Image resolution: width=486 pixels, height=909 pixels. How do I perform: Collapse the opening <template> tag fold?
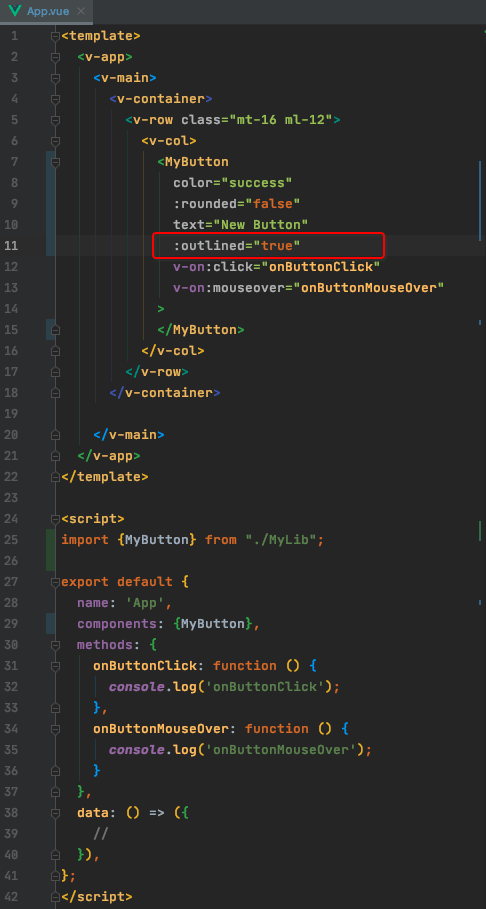click(x=55, y=36)
